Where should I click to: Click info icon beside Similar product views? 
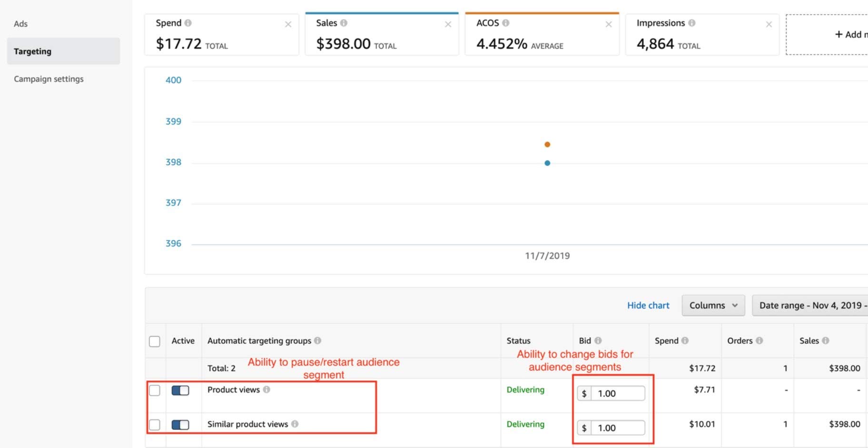[x=295, y=424]
